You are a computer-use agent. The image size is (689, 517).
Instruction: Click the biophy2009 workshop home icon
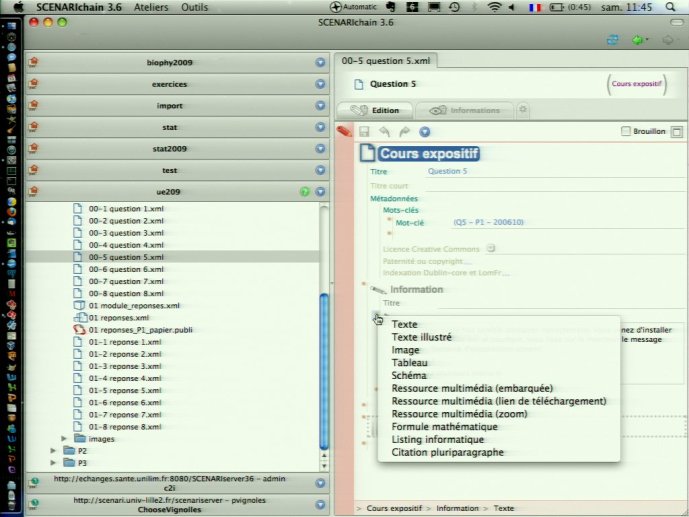(x=33, y=62)
